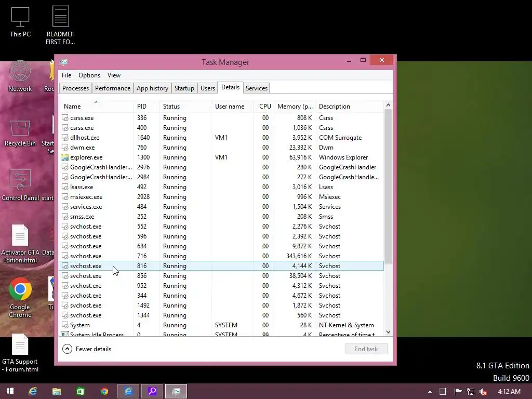Viewport: 532px width, 399px height.
Task: Click the 63,916 K memory value
Action: coord(300,157)
